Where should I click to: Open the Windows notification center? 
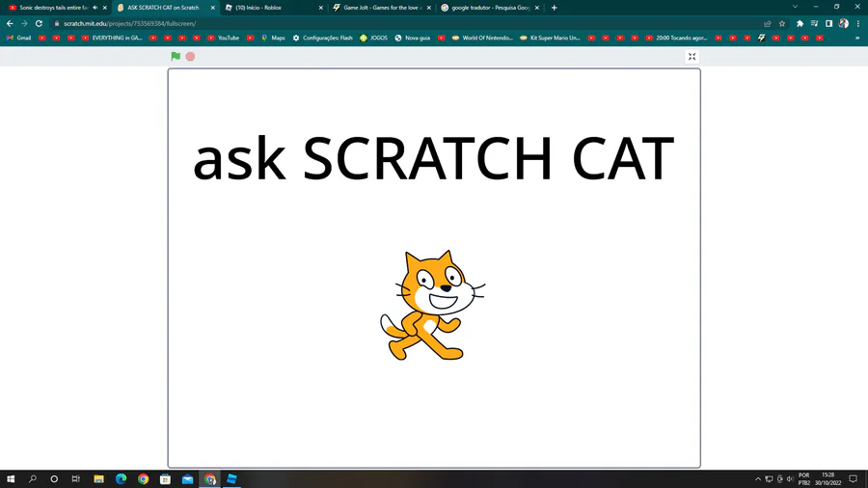click(854, 479)
